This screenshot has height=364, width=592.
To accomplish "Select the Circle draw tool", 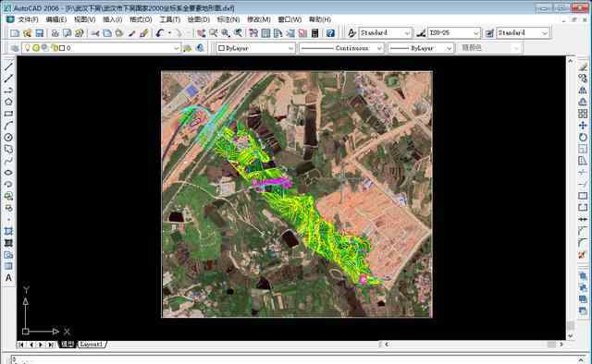I will [8, 138].
